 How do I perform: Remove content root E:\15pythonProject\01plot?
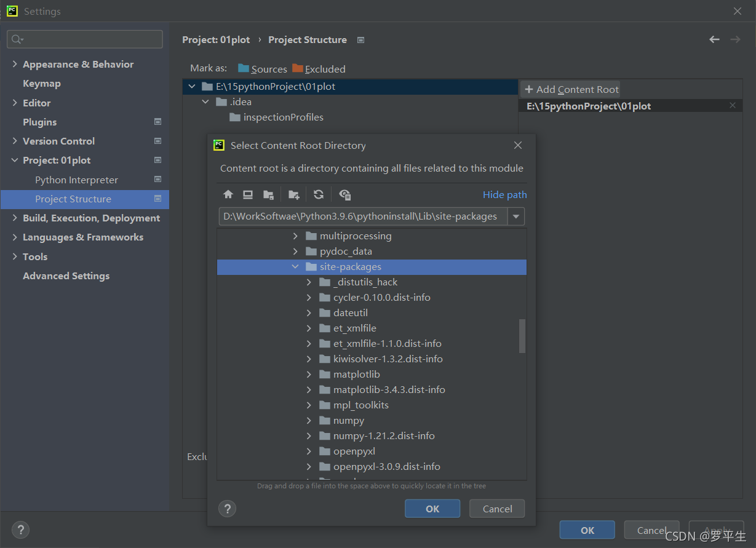point(732,106)
